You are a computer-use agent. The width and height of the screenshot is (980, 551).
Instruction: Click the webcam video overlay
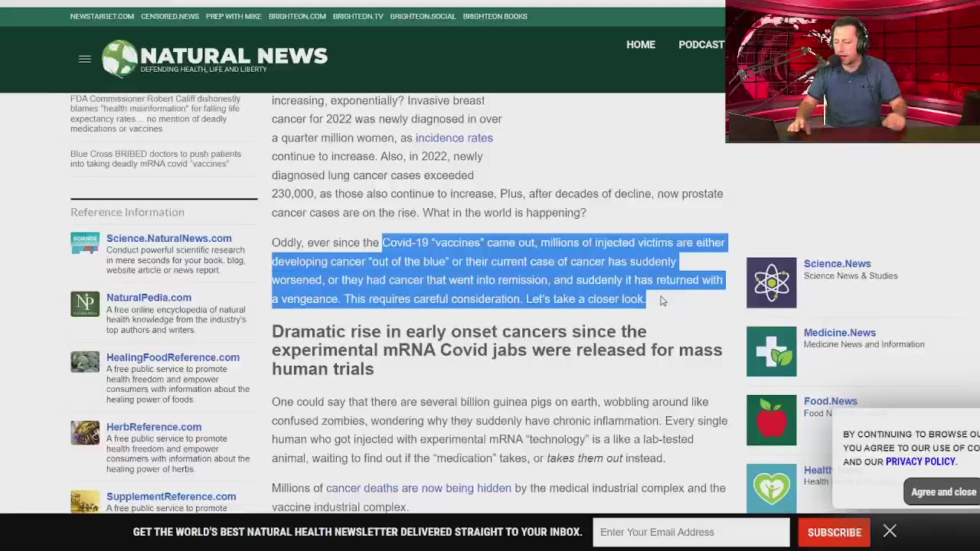(x=852, y=71)
